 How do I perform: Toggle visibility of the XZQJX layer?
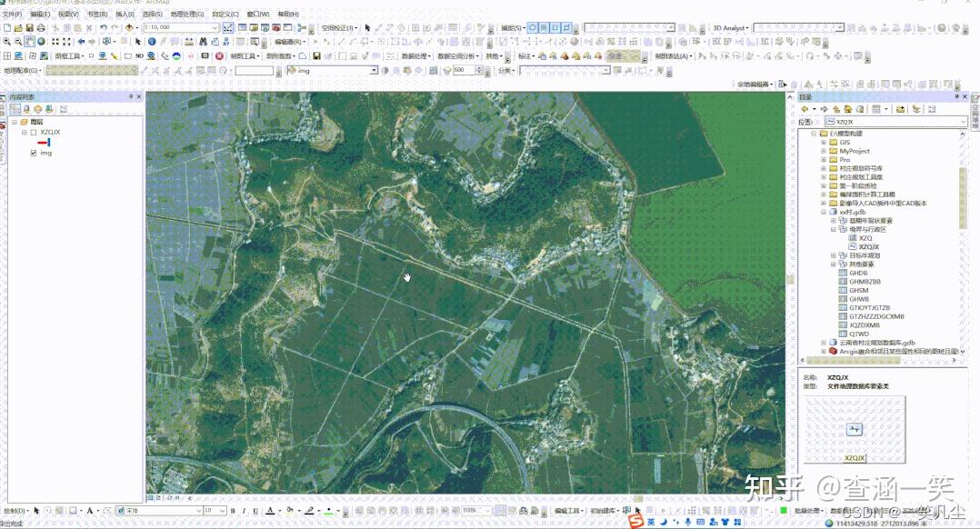pos(34,133)
